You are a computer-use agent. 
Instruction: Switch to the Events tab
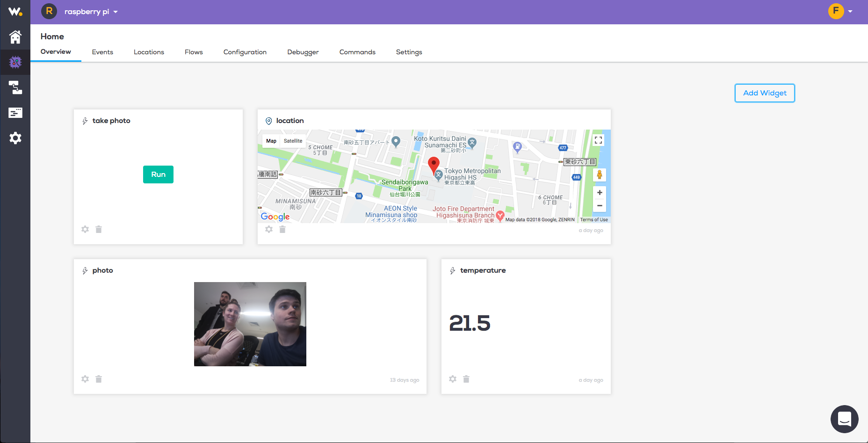click(102, 52)
